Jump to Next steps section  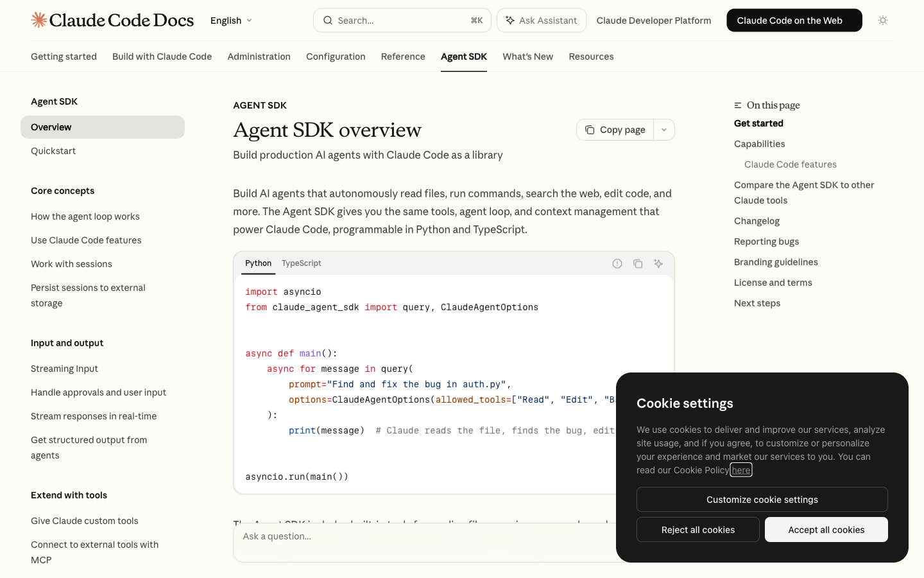coord(757,303)
